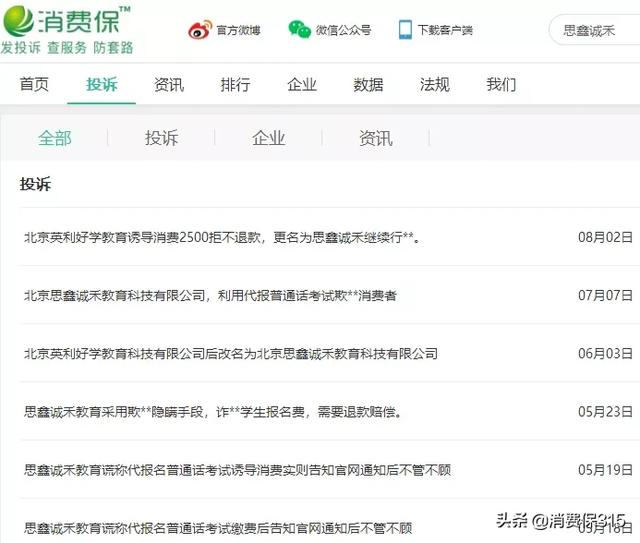
Task: Select the 资讯 filter tab in results
Action: [x=376, y=138]
